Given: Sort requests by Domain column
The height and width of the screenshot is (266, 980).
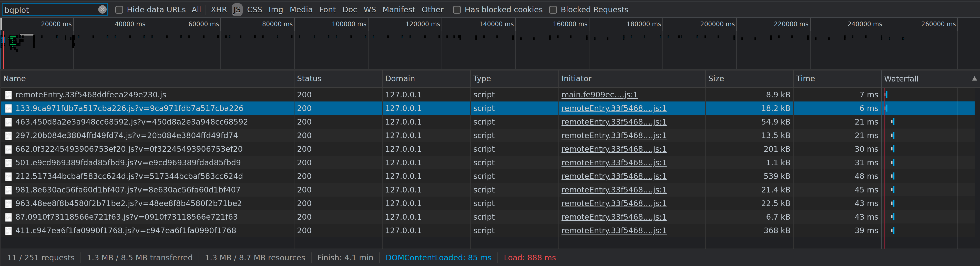Looking at the screenshot, I should click(426, 78).
